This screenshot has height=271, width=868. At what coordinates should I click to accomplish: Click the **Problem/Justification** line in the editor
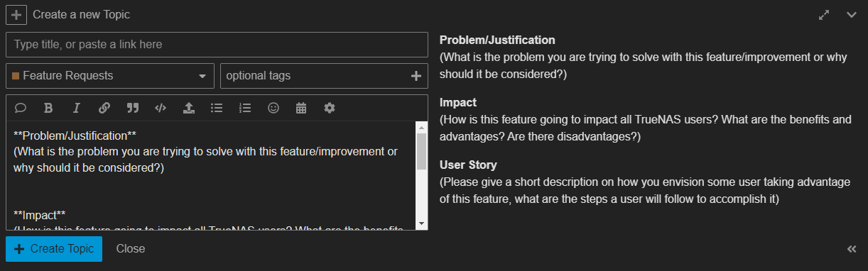(x=75, y=135)
